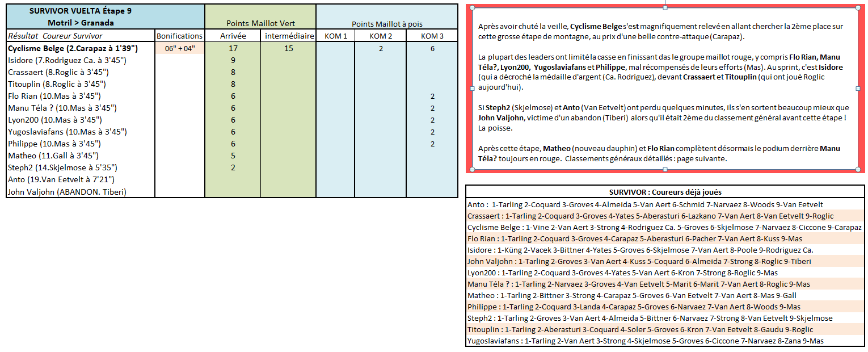Click the red text box's right-middle resize handle
The width and height of the screenshot is (868, 352).
click(x=858, y=89)
